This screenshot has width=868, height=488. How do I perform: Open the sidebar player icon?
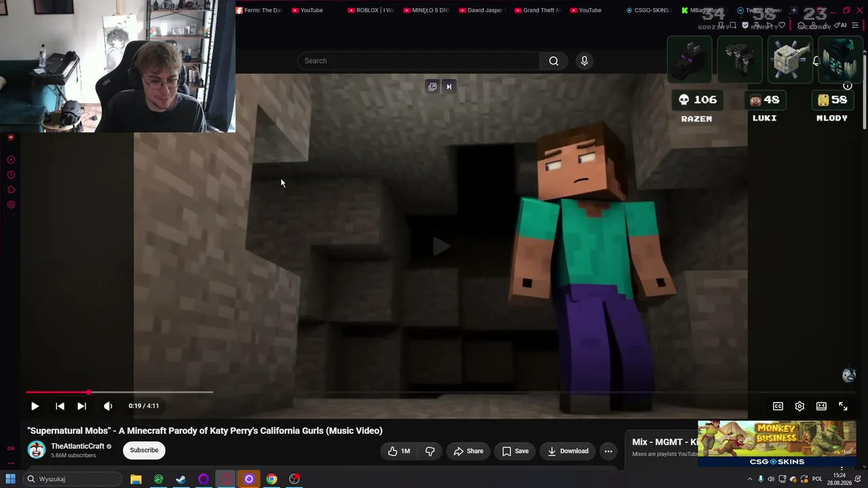[x=11, y=160]
